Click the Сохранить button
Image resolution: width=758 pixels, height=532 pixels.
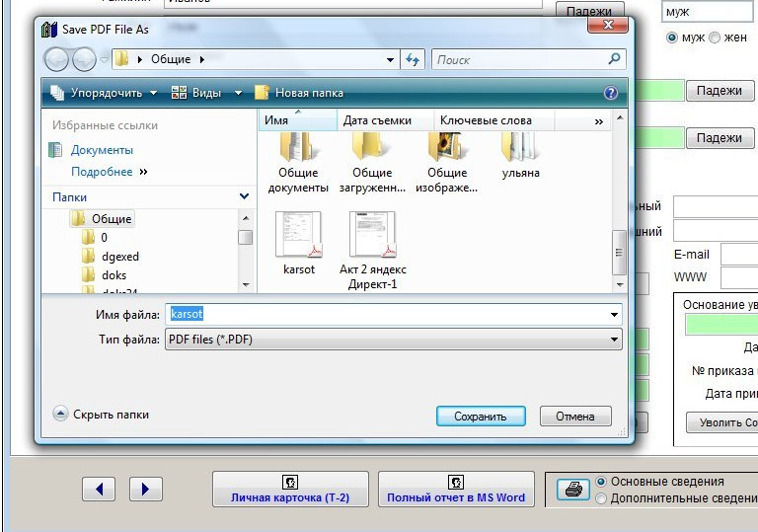(x=481, y=416)
